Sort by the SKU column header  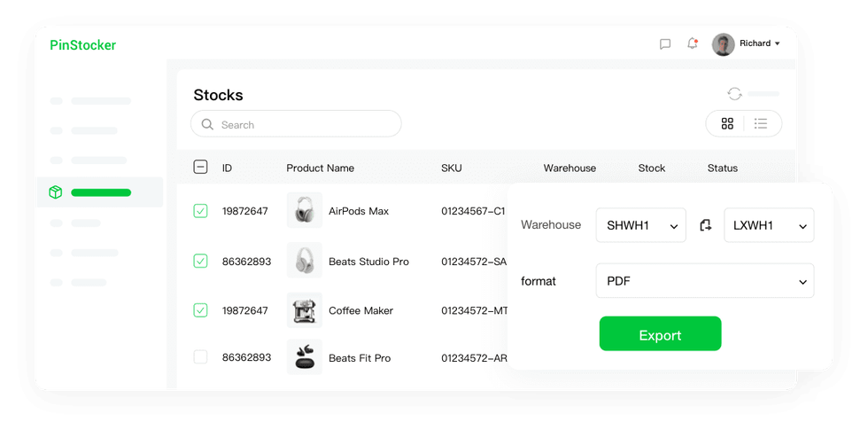451,168
